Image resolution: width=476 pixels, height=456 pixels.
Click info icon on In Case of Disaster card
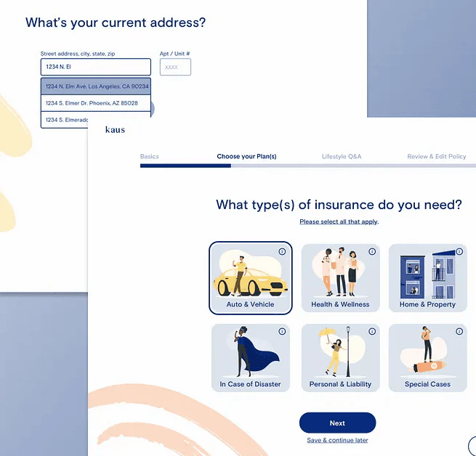[x=282, y=331]
